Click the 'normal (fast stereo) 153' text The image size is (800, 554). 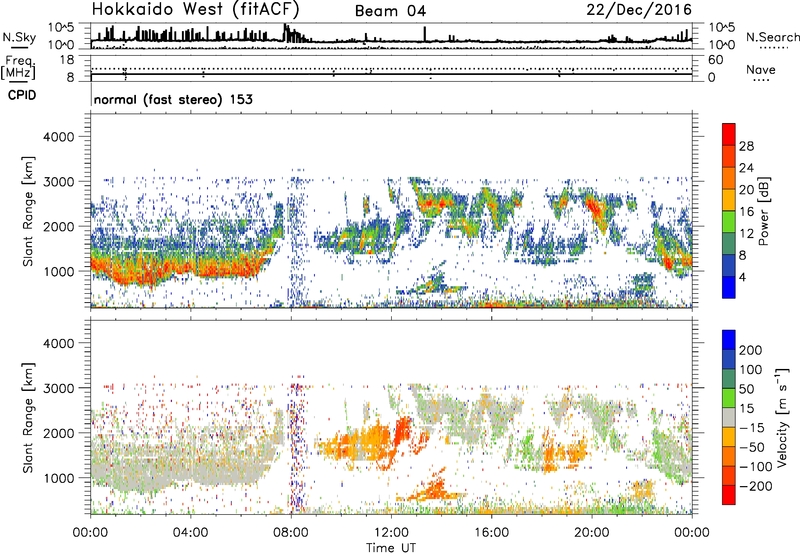173,99
